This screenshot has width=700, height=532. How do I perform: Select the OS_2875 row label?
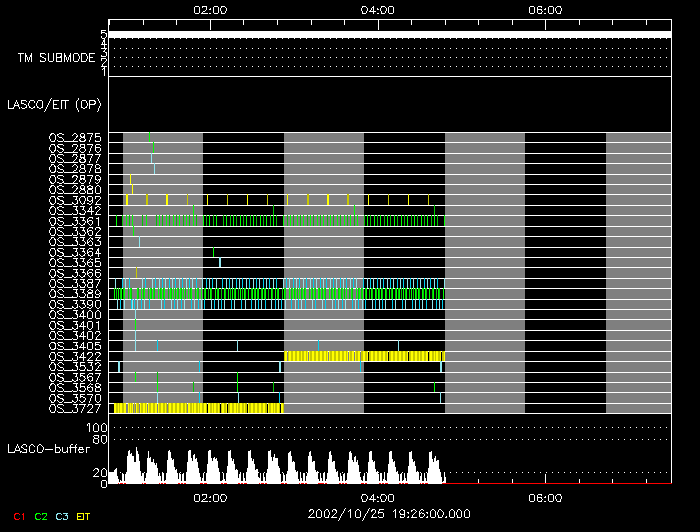[75, 137]
